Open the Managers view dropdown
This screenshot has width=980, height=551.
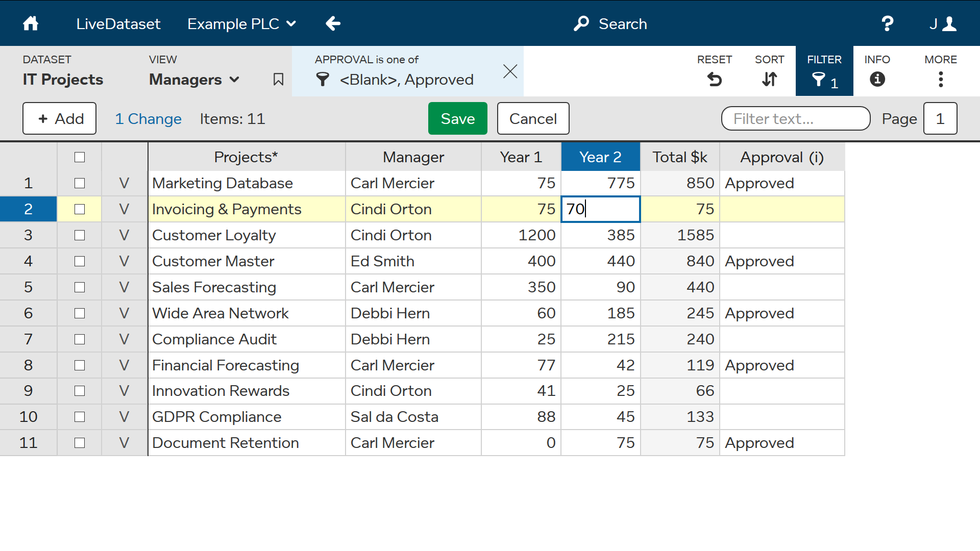tap(235, 80)
